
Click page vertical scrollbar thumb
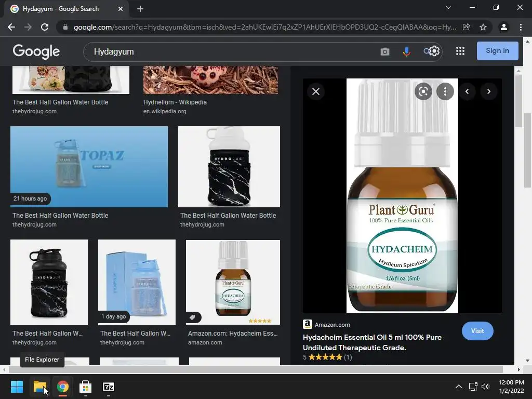tap(527, 150)
